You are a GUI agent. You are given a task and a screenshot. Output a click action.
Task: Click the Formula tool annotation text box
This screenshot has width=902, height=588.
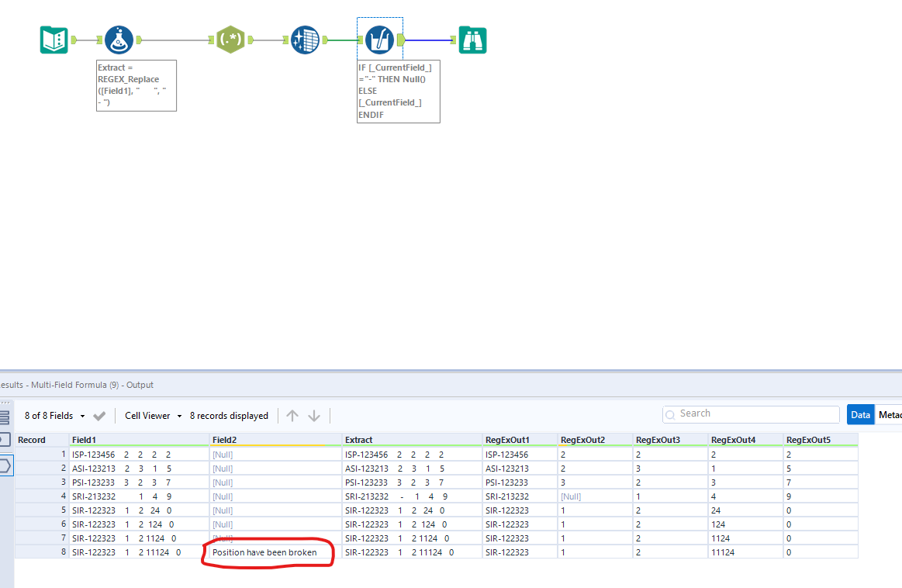(137, 85)
